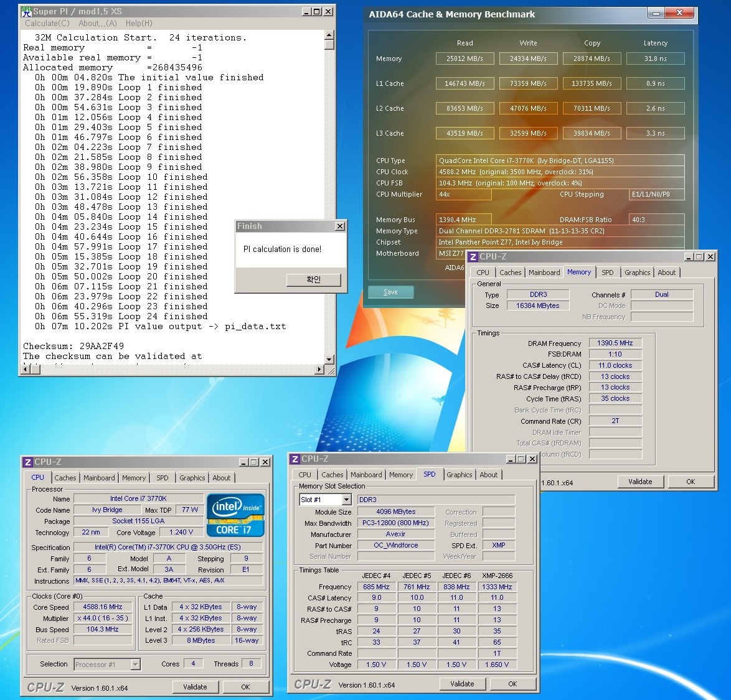
Task: Click Super PI vertical scrollbar down arrow
Action: point(329,360)
